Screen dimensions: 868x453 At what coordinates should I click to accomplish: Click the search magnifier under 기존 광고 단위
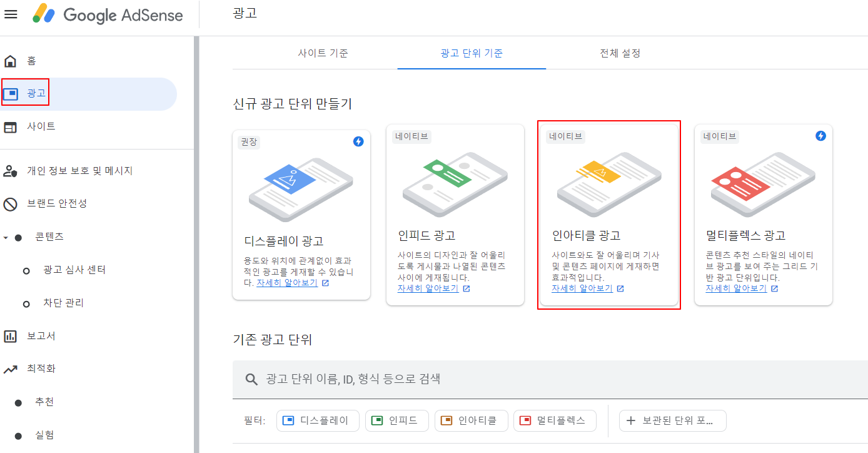[x=251, y=378]
